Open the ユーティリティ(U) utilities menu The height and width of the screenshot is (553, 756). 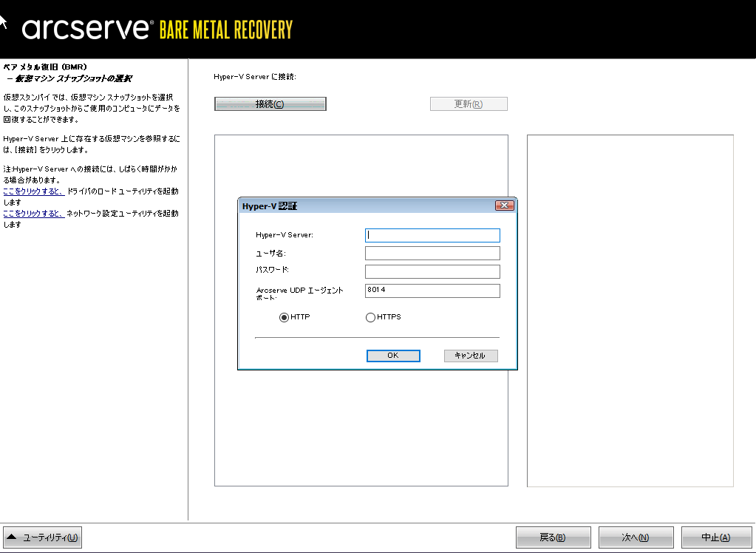pyautogui.click(x=42, y=537)
